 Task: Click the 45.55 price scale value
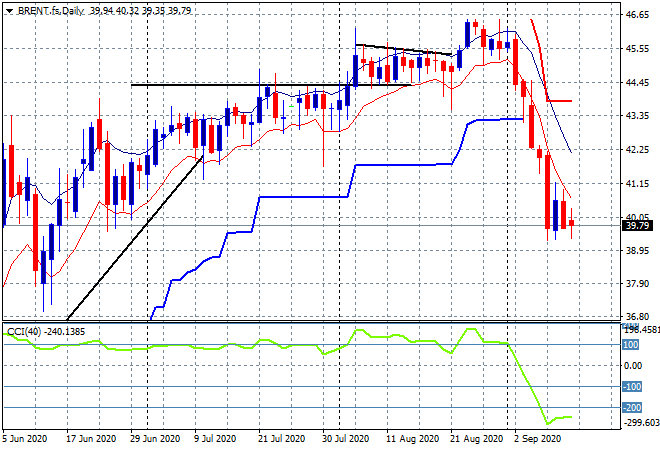pyautogui.click(x=637, y=49)
